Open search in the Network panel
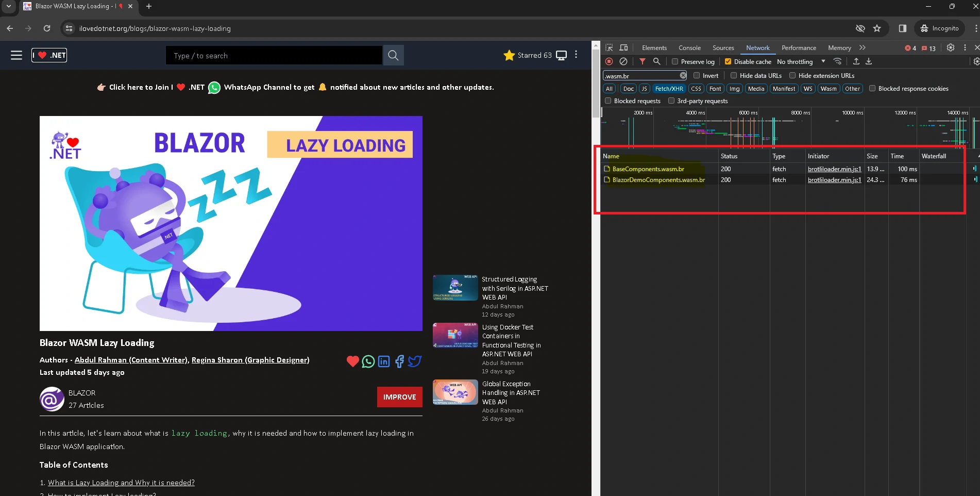 [x=657, y=61]
